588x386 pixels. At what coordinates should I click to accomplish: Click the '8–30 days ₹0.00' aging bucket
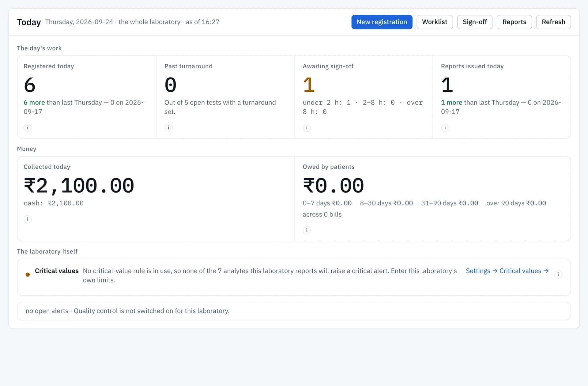pos(386,203)
